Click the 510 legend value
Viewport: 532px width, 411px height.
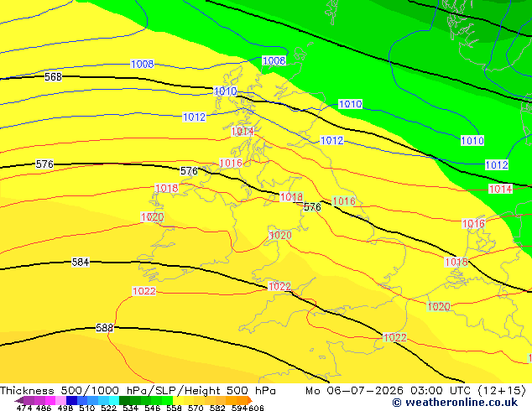click(87, 408)
